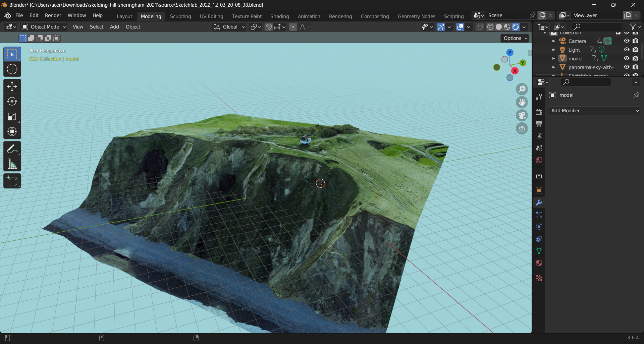Disable Camera in renders camera icon

click(x=635, y=41)
